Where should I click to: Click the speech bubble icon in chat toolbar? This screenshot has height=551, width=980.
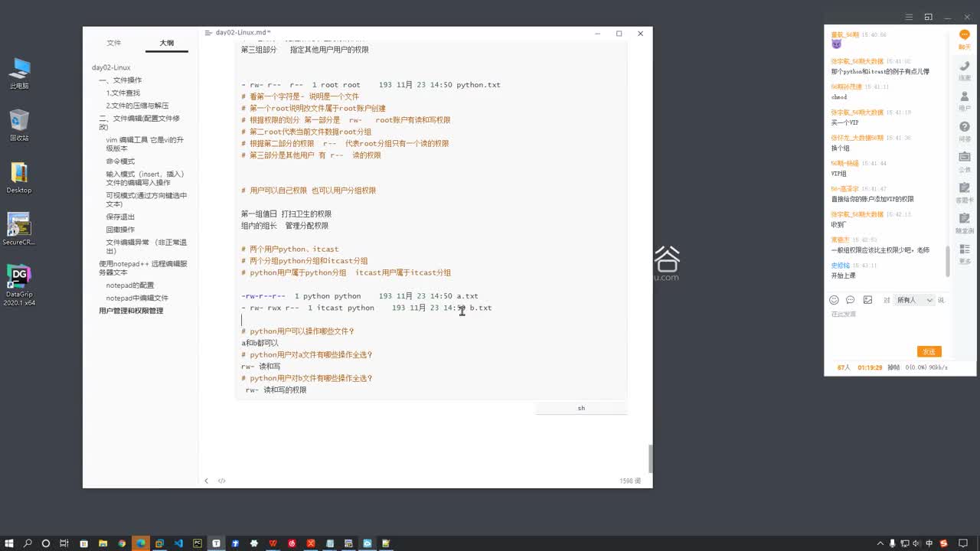[851, 300]
